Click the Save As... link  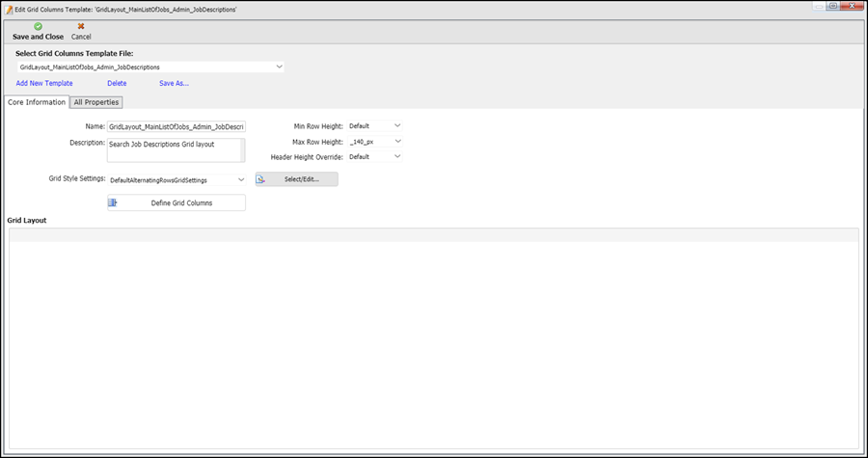pyautogui.click(x=174, y=84)
